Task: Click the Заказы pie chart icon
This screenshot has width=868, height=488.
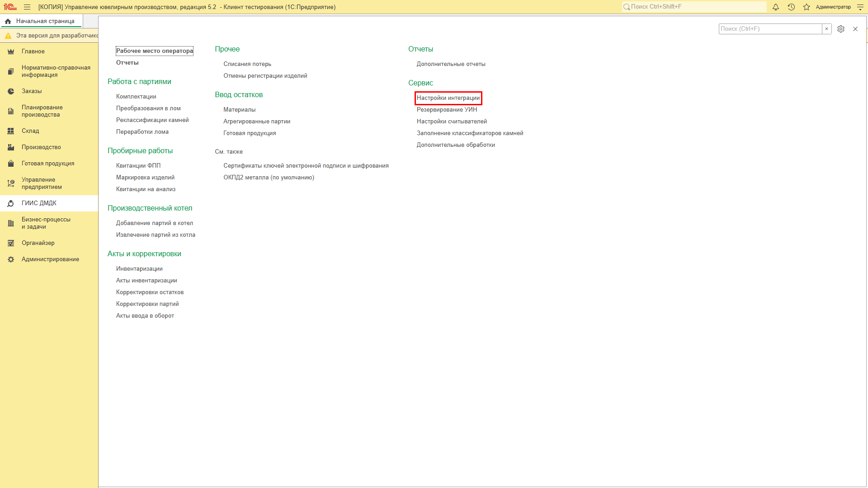Action: pos(11,91)
